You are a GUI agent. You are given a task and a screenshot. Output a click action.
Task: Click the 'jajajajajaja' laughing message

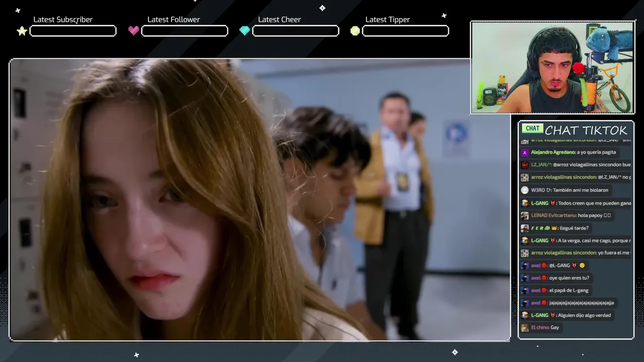(582, 303)
